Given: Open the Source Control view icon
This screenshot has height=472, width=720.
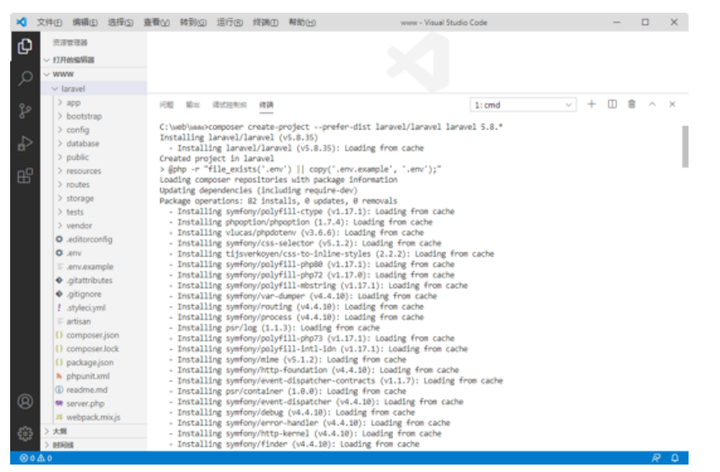Looking at the screenshot, I should click(25, 111).
